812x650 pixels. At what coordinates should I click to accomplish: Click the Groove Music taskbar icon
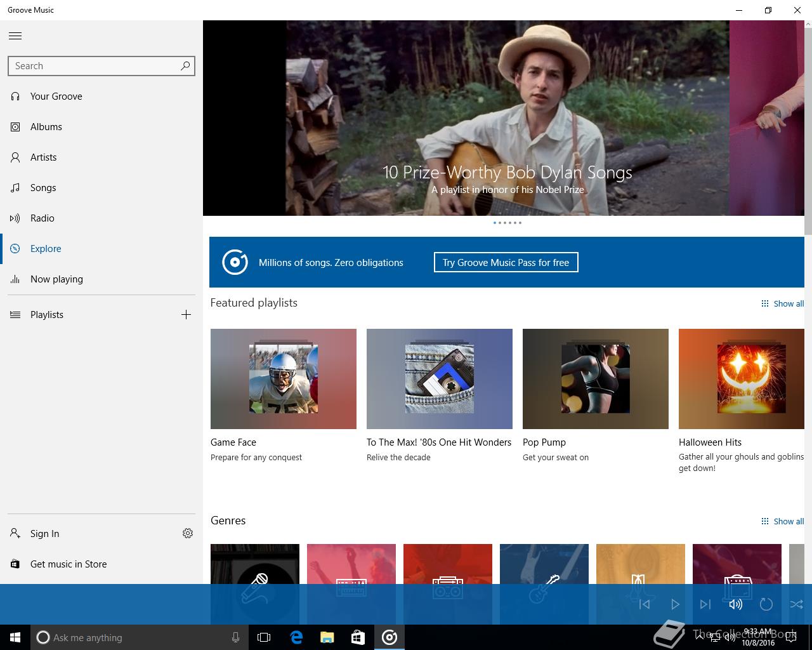tap(390, 637)
